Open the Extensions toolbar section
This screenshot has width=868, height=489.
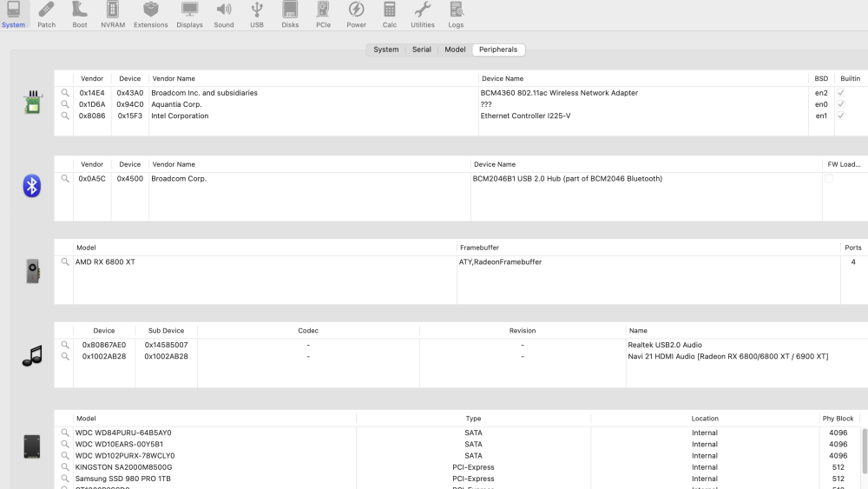point(150,15)
